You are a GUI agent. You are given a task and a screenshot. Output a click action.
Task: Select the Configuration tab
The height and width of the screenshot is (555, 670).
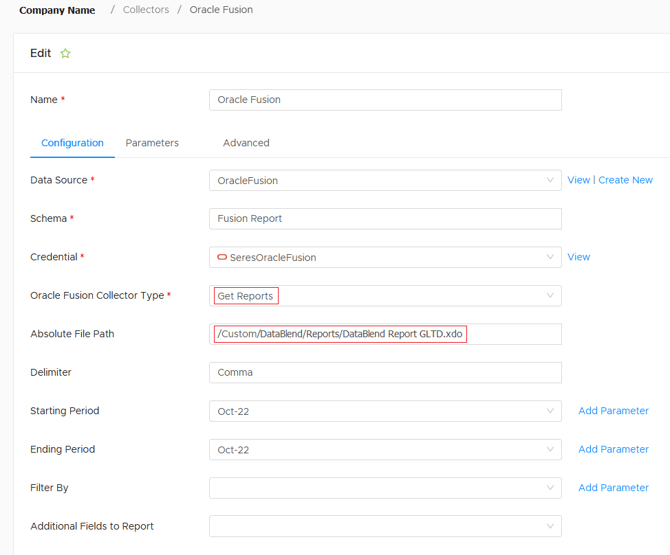point(72,143)
